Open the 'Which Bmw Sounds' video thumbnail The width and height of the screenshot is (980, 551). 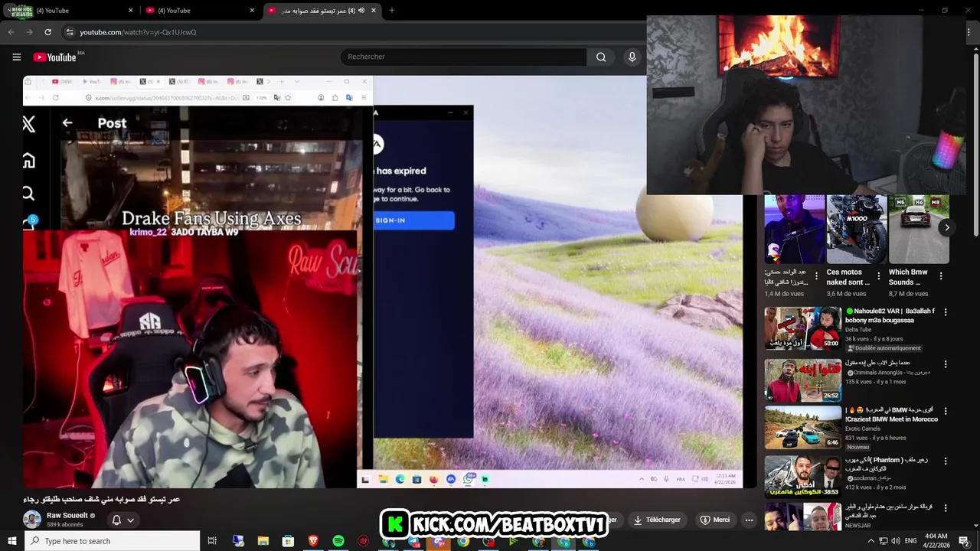point(919,229)
